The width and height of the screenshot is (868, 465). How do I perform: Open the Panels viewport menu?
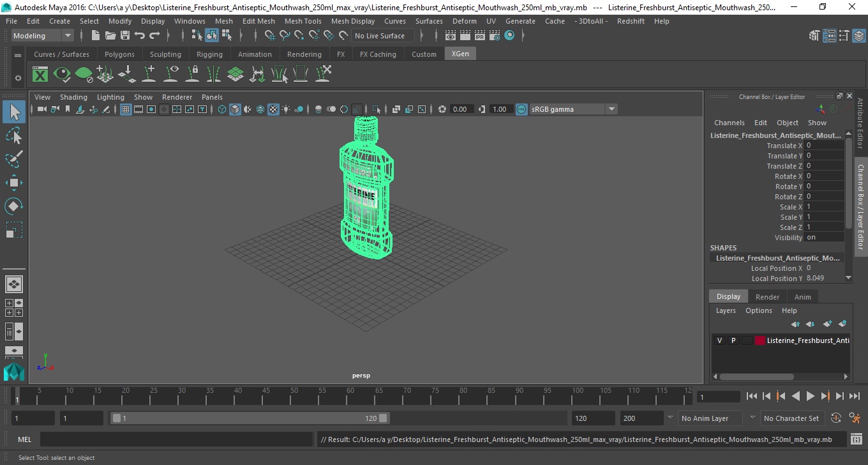coord(212,97)
